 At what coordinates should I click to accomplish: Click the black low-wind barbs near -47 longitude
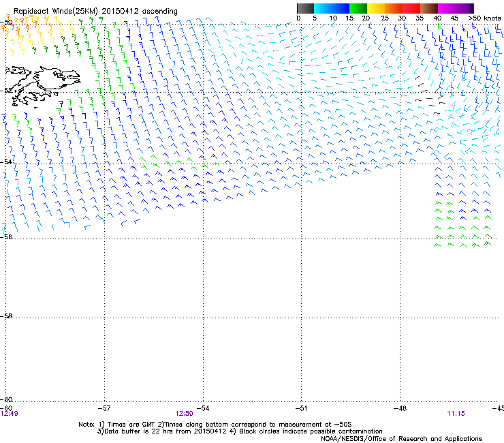coord(430,95)
